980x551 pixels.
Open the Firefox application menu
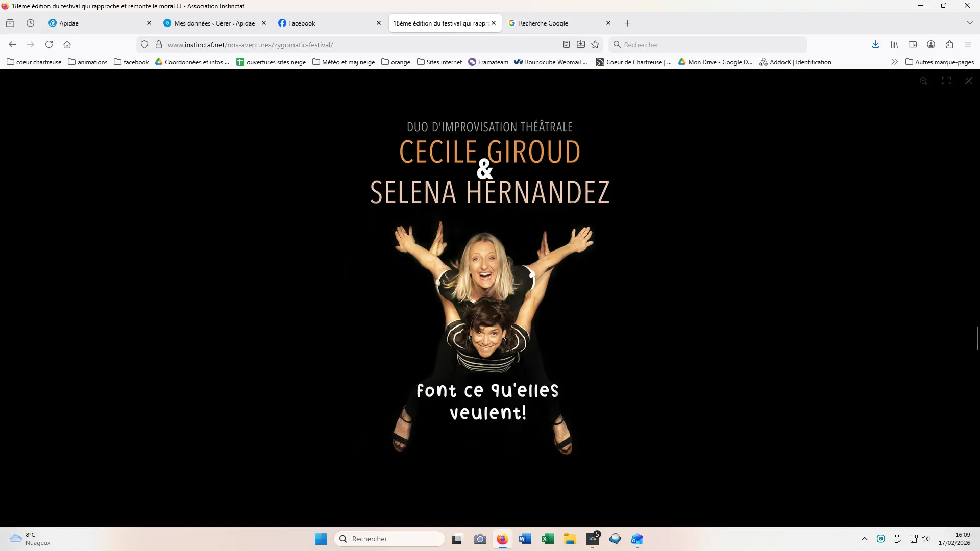coord(968,45)
